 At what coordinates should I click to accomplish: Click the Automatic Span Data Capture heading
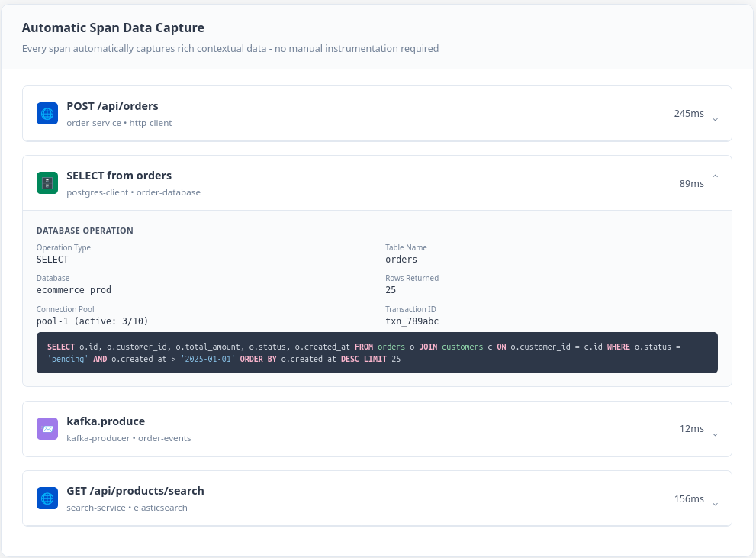pyautogui.click(x=113, y=28)
